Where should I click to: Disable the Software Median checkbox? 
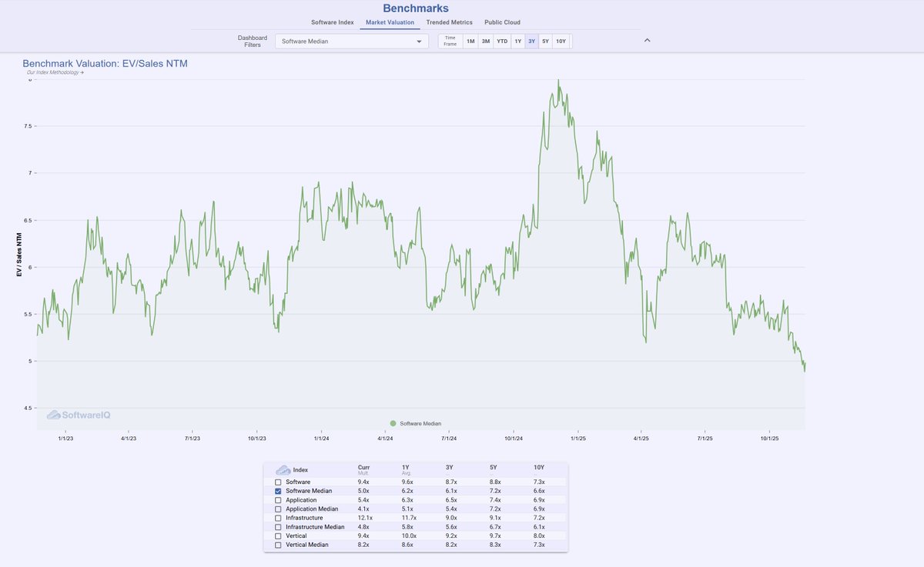[x=277, y=491]
